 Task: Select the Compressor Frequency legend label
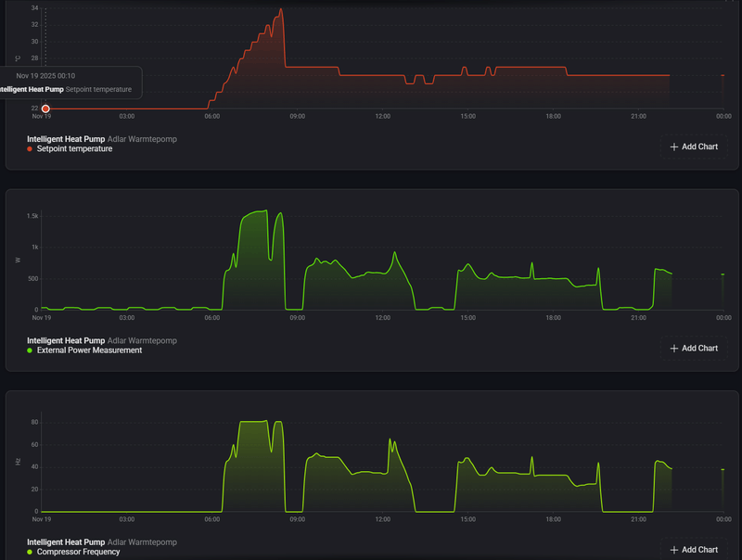pos(79,552)
